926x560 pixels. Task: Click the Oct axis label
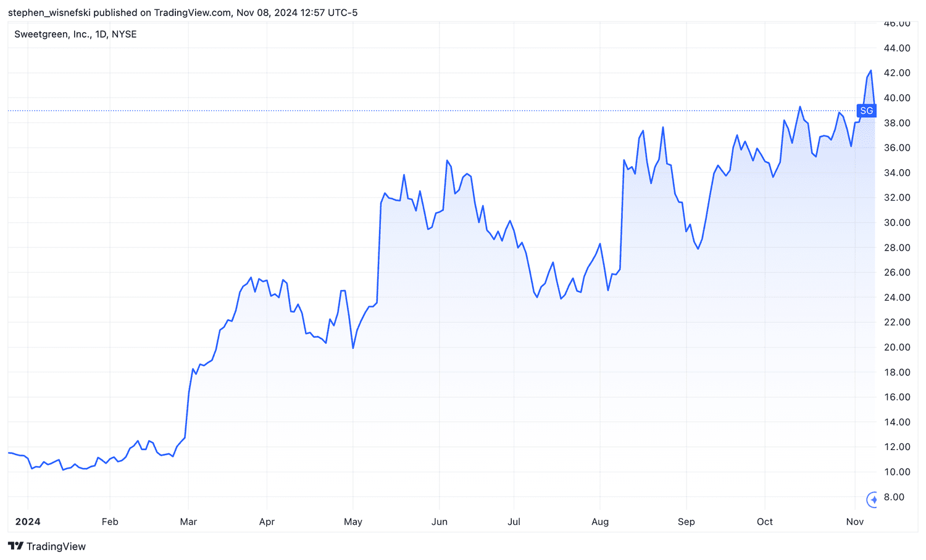tap(765, 522)
